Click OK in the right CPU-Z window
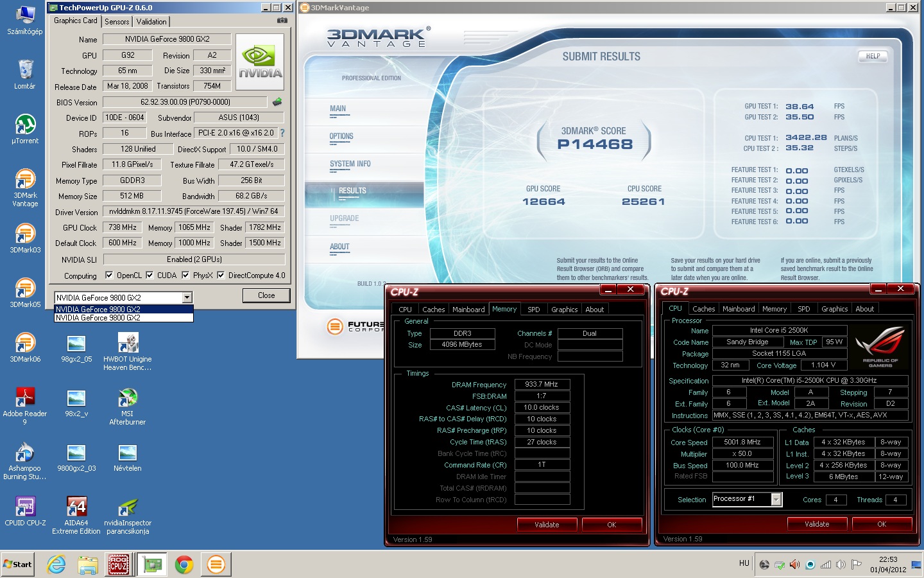 pyautogui.click(x=882, y=524)
